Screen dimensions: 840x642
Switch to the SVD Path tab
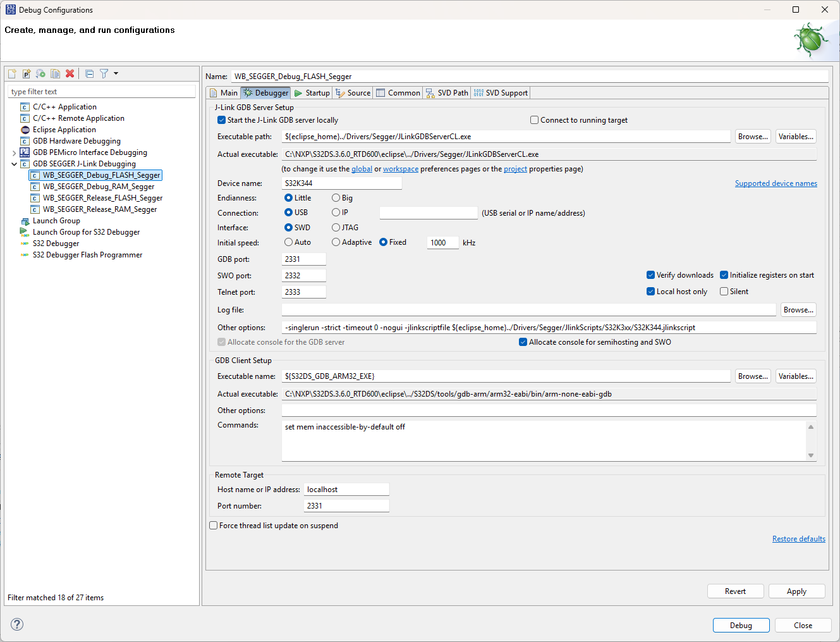(x=447, y=93)
